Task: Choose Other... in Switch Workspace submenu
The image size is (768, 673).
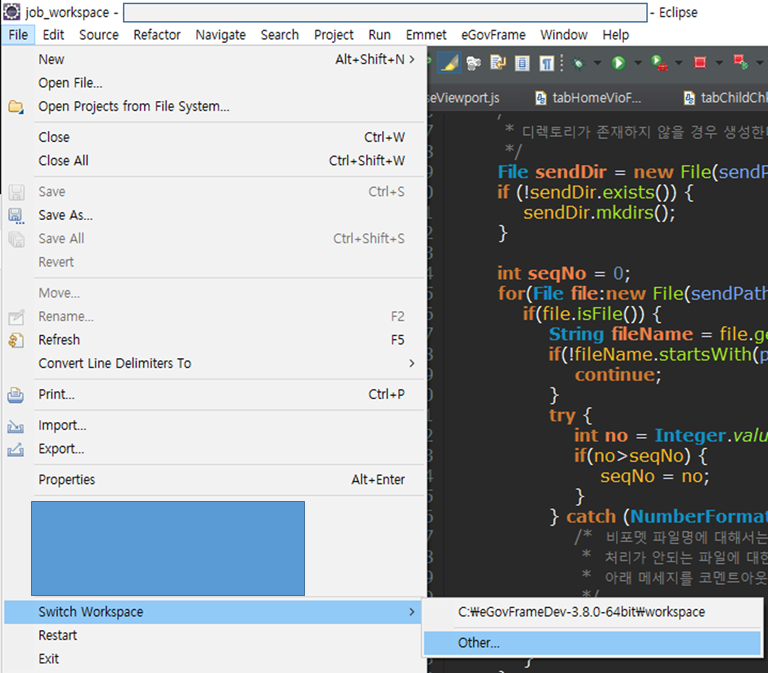Action: (592, 643)
